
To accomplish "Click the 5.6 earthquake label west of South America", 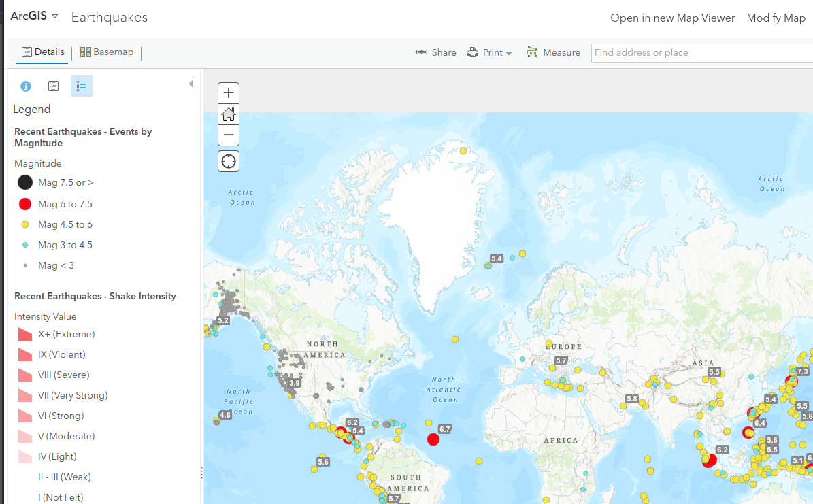I will [x=323, y=461].
